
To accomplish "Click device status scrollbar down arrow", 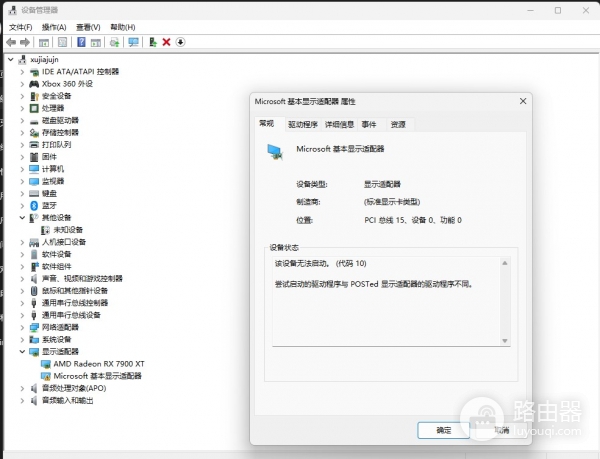I will pyautogui.click(x=505, y=341).
